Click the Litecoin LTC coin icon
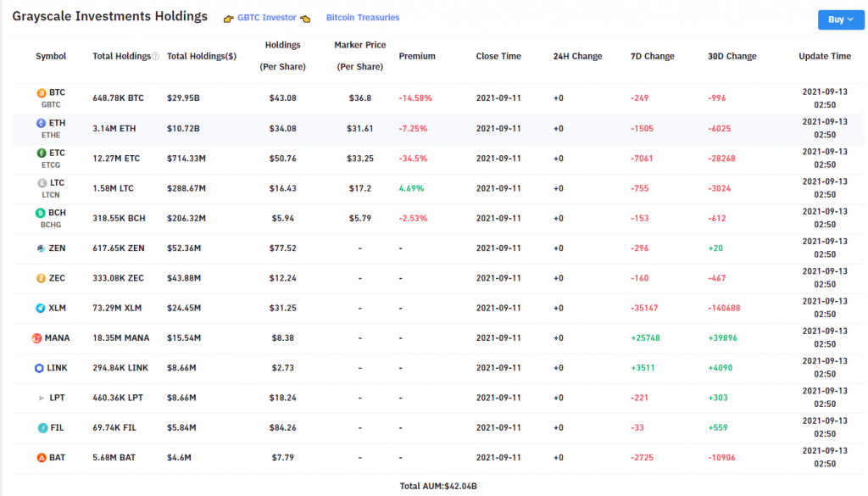Viewport: 868px width, 496px height. [40, 183]
